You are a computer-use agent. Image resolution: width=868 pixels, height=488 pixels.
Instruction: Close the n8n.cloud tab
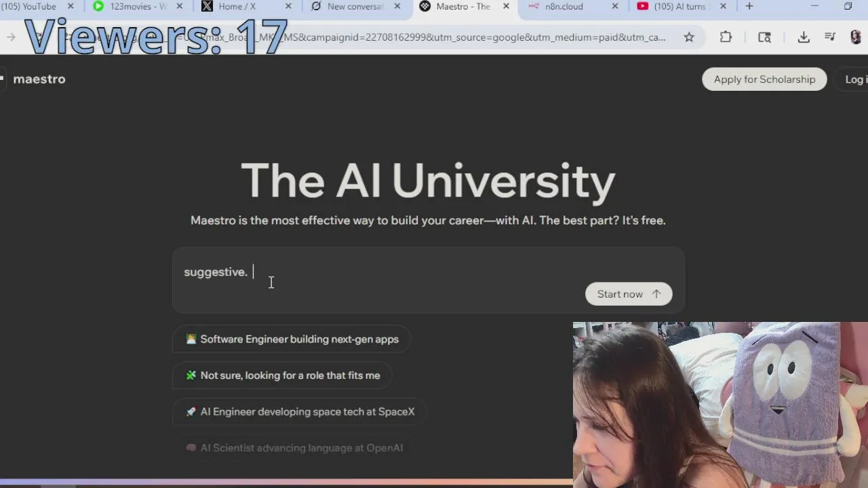click(x=614, y=7)
